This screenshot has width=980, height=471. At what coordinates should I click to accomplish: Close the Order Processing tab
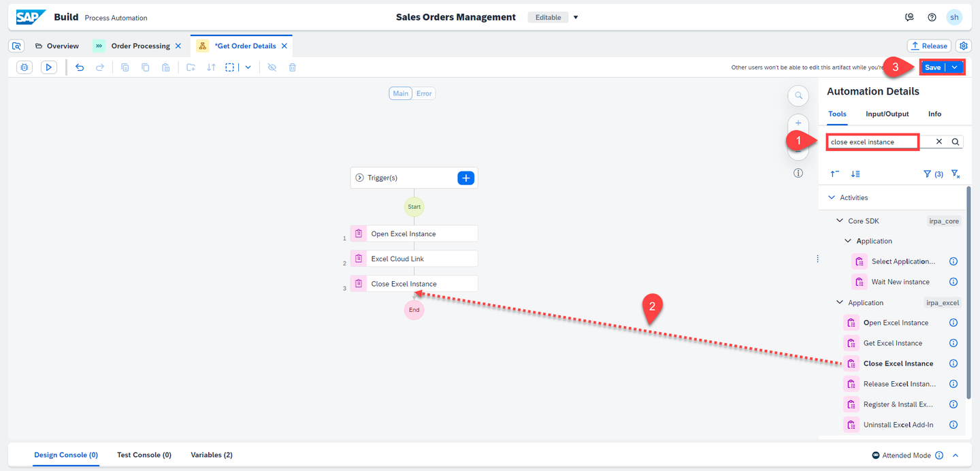178,46
